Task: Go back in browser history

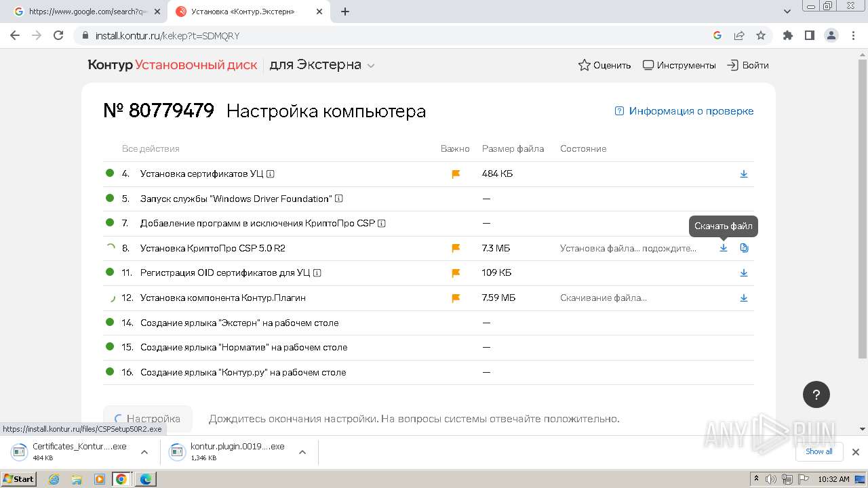Action: (x=15, y=35)
